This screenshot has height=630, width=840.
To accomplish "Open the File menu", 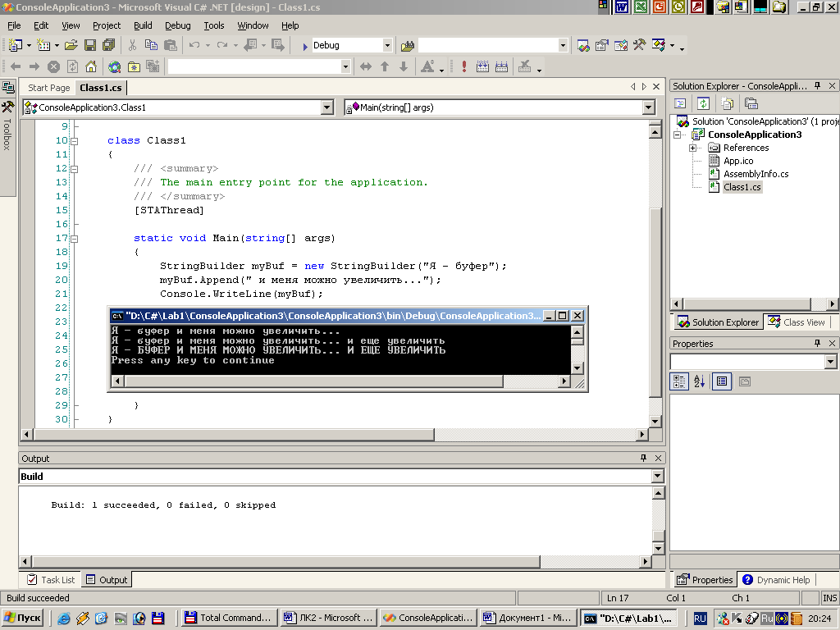I will 15,25.
